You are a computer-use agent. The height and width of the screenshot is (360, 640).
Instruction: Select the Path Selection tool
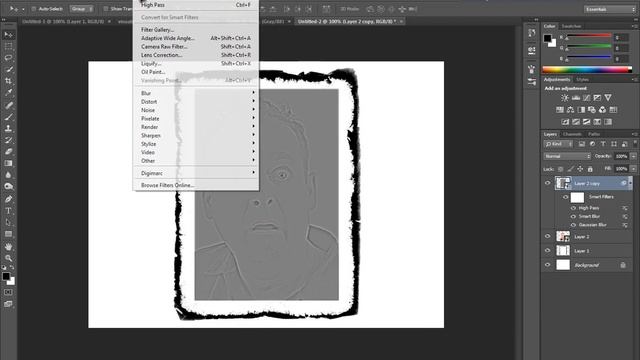point(8,222)
